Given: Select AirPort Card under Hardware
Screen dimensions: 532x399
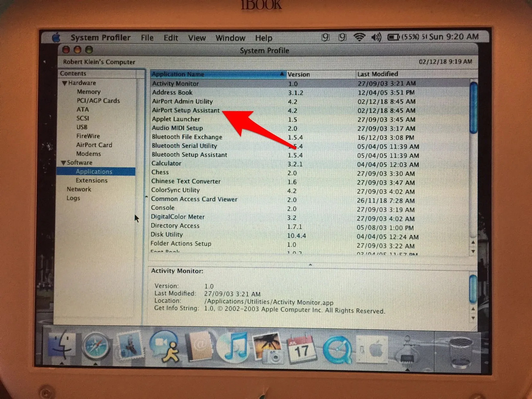Looking at the screenshot, I should 94,145.
